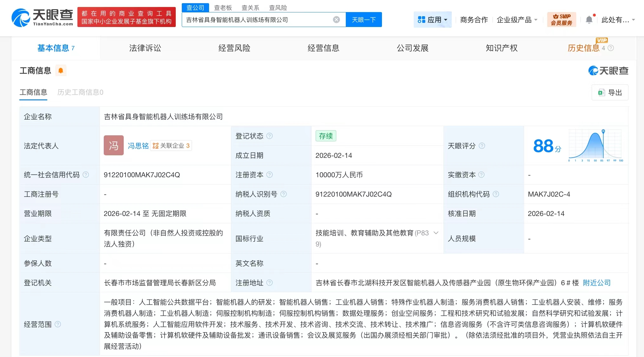The height and width of the screenshot is (357, 644).
Task: Switch to the 知识产权 tab
Action: (x=502, y=48)
